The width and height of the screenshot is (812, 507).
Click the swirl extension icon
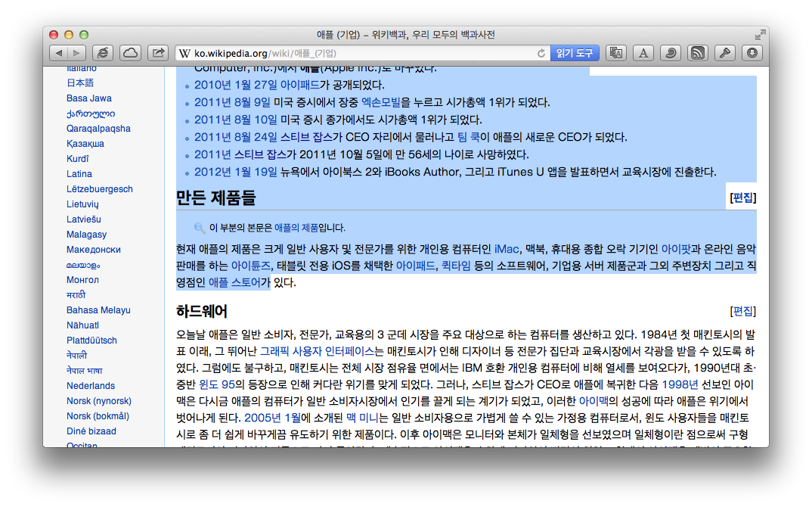(670, 53)
